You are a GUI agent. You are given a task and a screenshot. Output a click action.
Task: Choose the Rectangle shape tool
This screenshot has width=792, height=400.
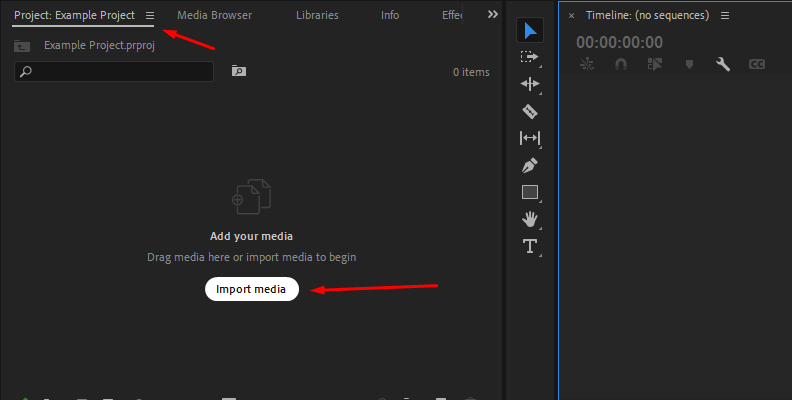tap(530, 192)
